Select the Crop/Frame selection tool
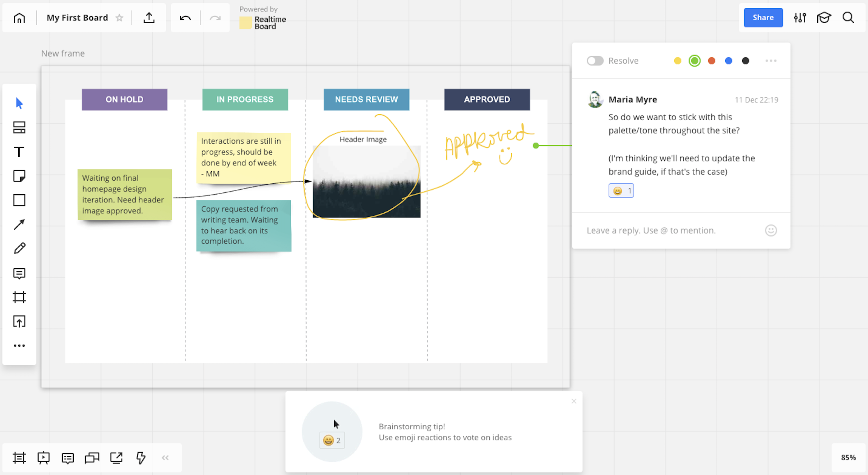868x475 pixels. point(19,297)
